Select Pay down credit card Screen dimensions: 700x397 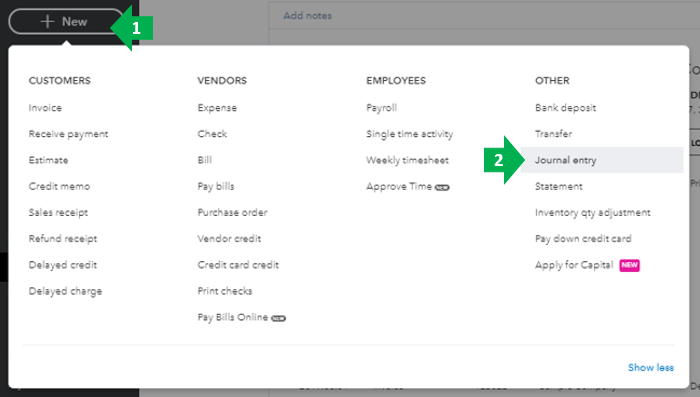point(583,238)
